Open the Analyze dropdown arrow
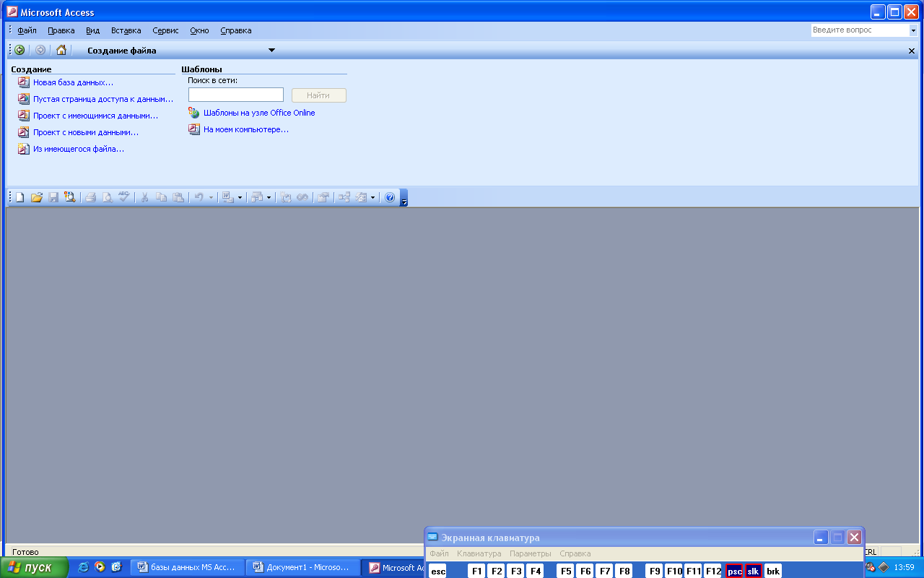 (269, 197)
